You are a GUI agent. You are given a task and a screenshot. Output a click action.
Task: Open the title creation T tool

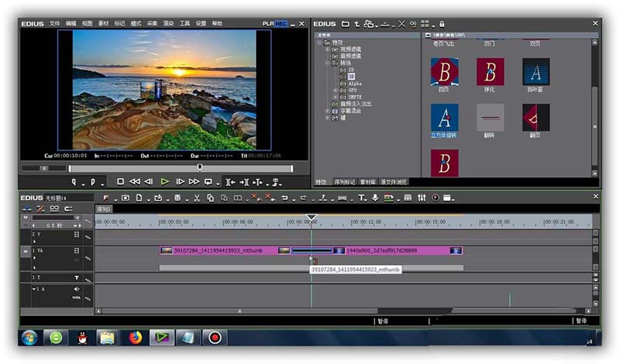[x=361, y=198]
